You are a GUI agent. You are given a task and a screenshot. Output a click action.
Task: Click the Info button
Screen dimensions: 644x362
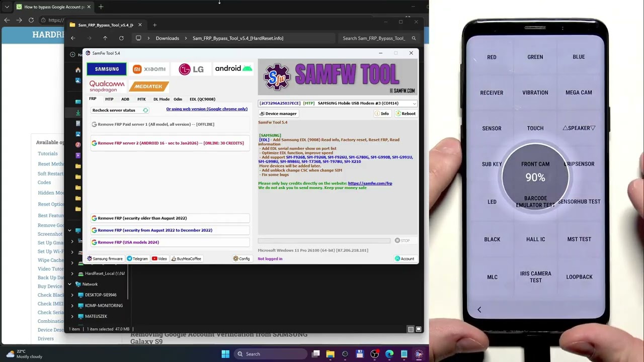pos(382,114)
